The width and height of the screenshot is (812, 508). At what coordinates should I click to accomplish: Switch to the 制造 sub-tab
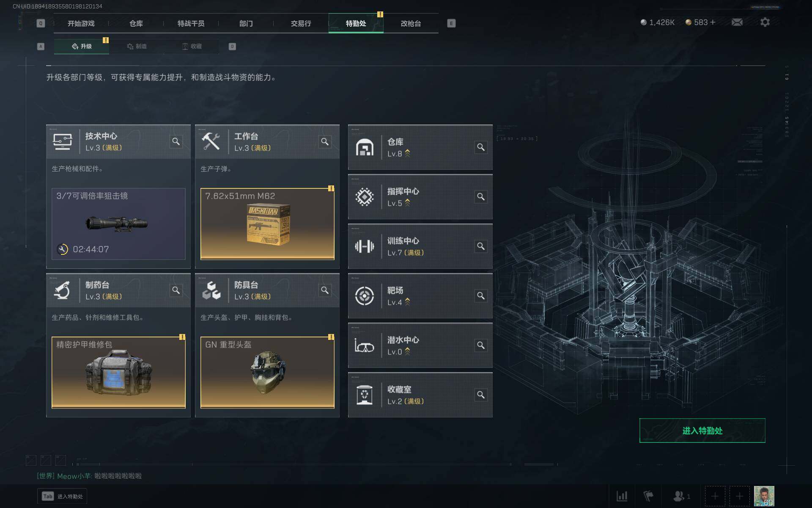[137, 46]
